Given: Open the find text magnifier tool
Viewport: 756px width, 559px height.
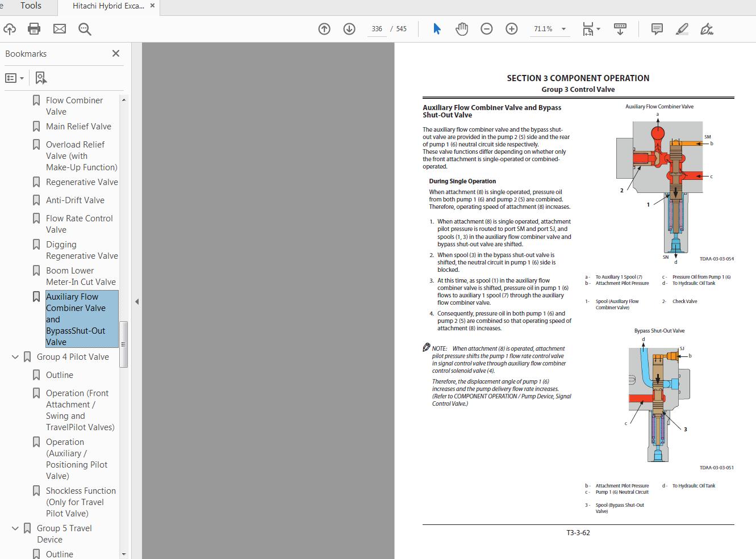Looking at the screenshot, I should point(85,29).
